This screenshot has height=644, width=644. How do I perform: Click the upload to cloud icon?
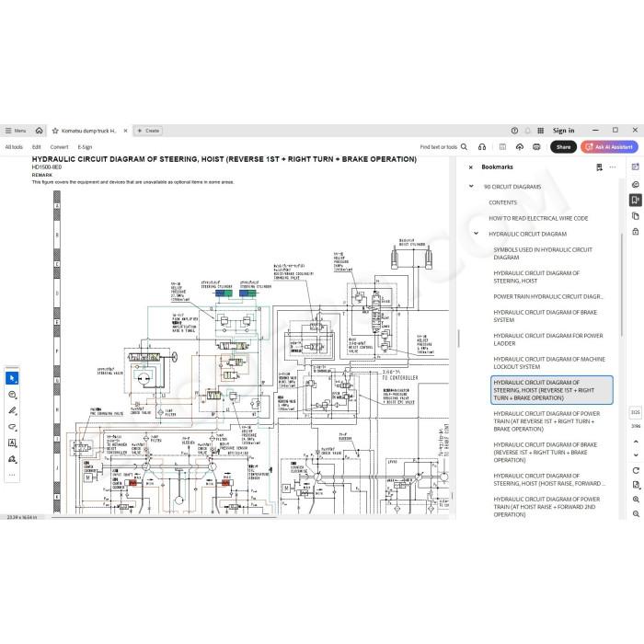pyautogui.click(x=520, y=146)
